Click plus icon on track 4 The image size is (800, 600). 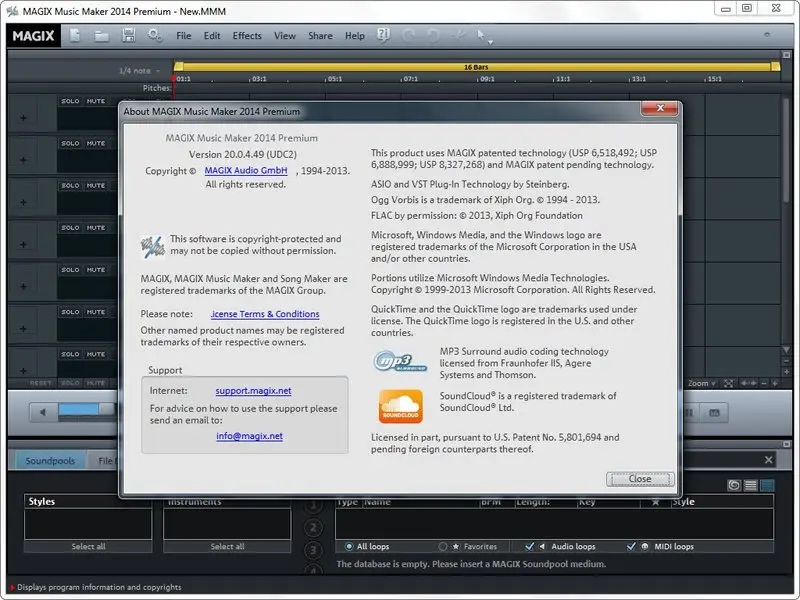point(23,244)
